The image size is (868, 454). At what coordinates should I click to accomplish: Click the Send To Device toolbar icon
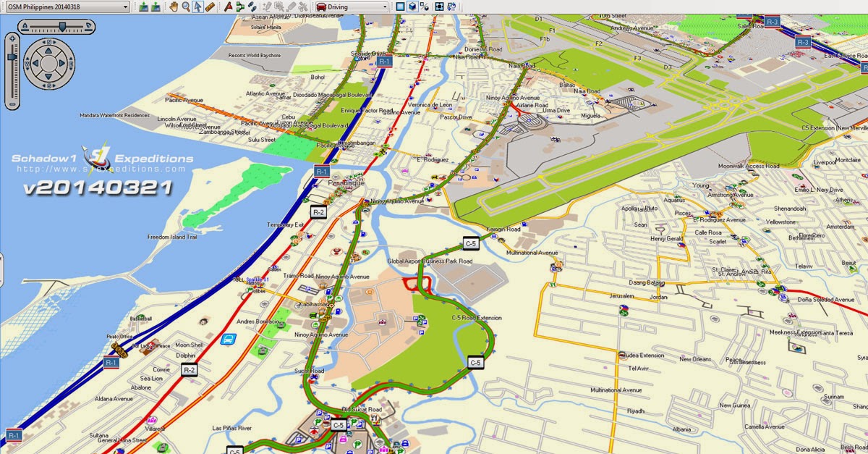(143, 7)
